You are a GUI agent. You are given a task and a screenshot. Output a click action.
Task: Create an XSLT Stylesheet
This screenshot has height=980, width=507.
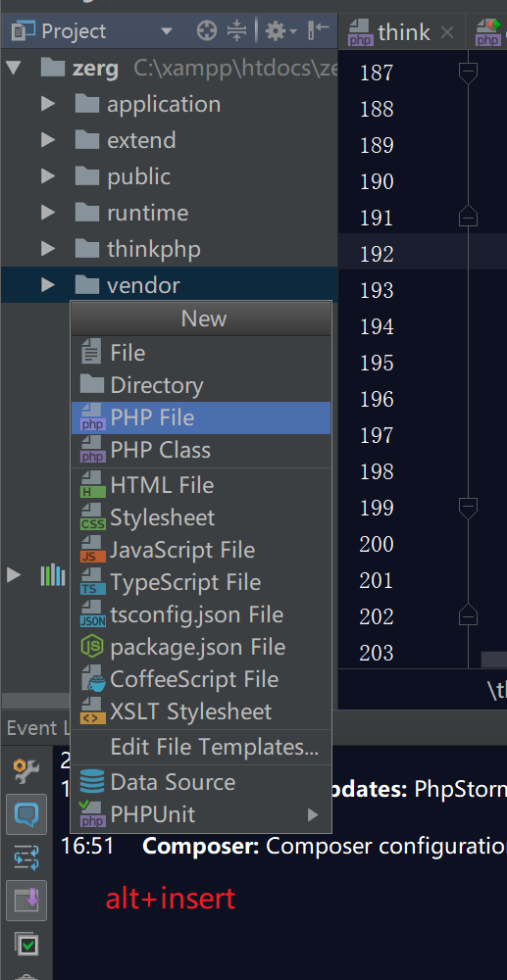pyautogui.click(x=201, y=712)
